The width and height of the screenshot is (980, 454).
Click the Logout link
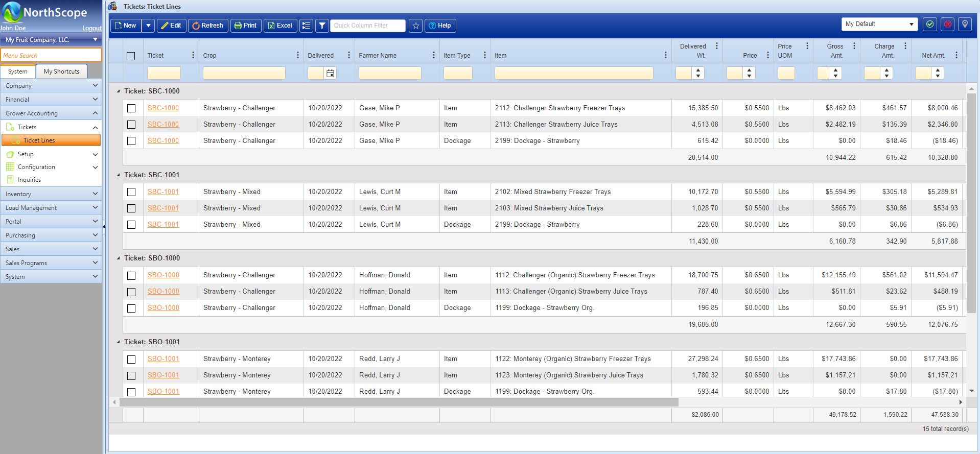point(92,28)
